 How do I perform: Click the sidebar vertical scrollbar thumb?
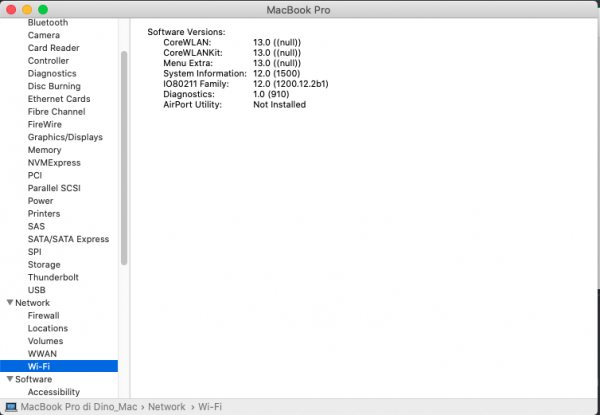coord(124,158)
